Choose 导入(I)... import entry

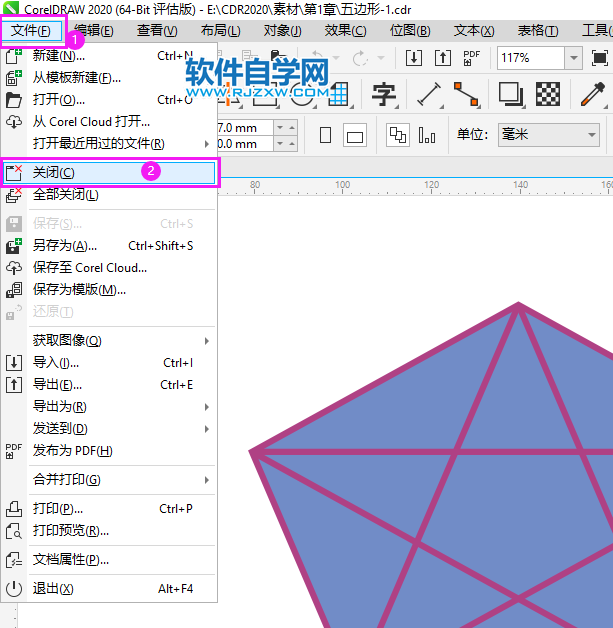(x=109, y=363)
